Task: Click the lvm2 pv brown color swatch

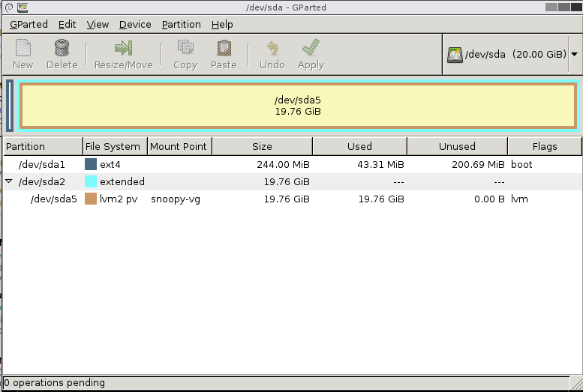Action: [91, 199]
